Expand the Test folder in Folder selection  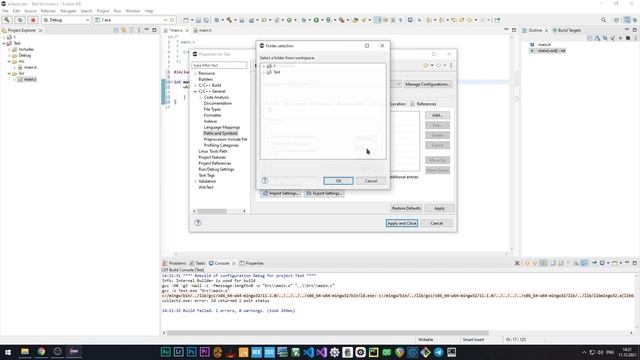(264, 72)
